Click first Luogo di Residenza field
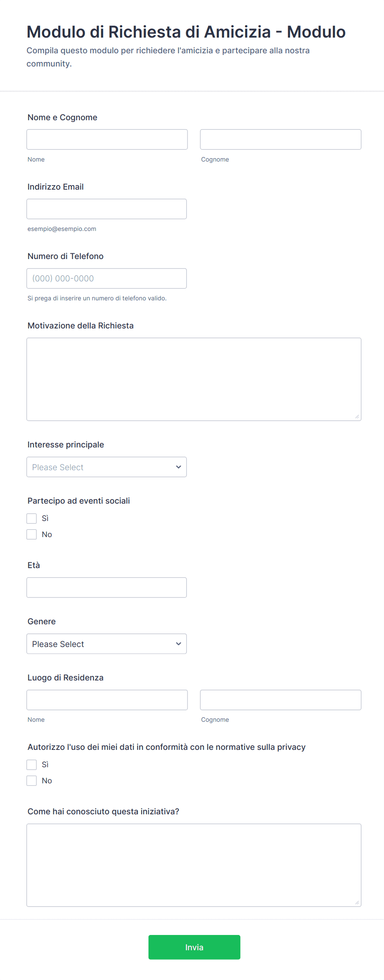 (x=107, y=700)
